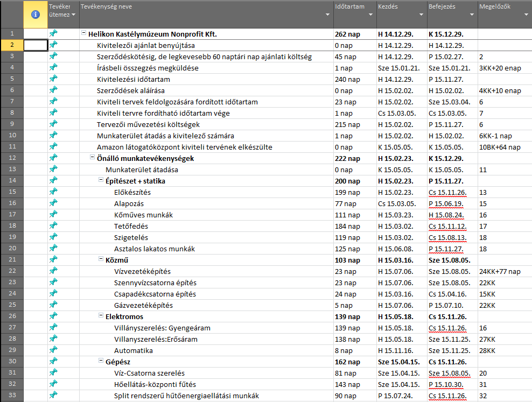532x402 pixels.
Task: Click the pin icon for Tervezői művezetési költségek
Action: coord(53,124)
